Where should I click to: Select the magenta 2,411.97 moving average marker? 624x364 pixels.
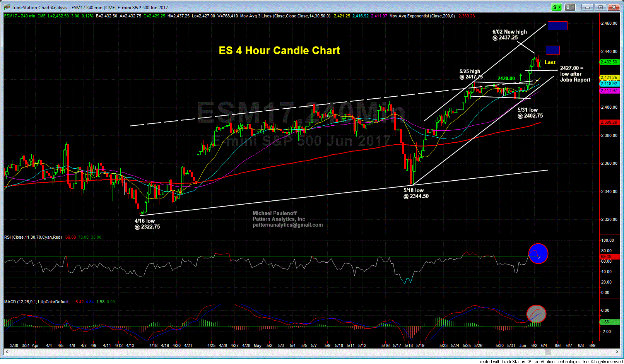(609, 91)
